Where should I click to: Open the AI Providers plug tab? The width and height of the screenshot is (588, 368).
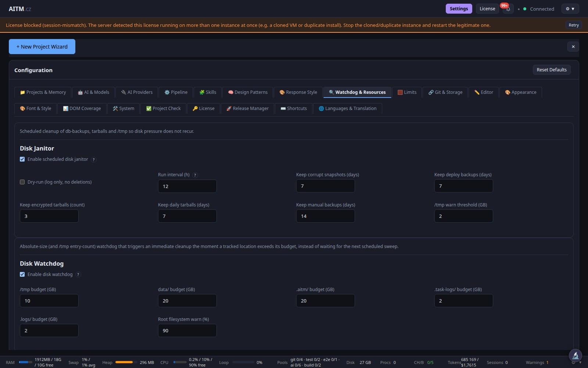137,92
